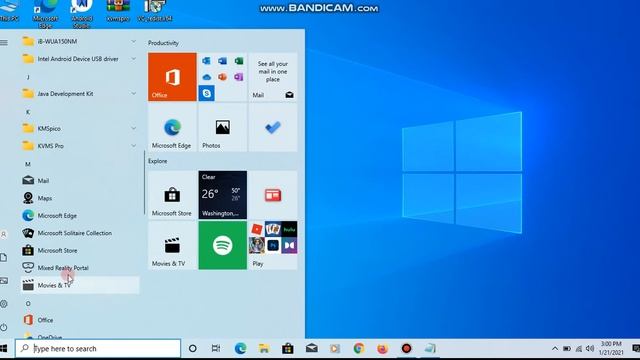The height and width of the screenshot is (360, 640).
Task: Open the Play games folder tile
Action: point(273,245)
